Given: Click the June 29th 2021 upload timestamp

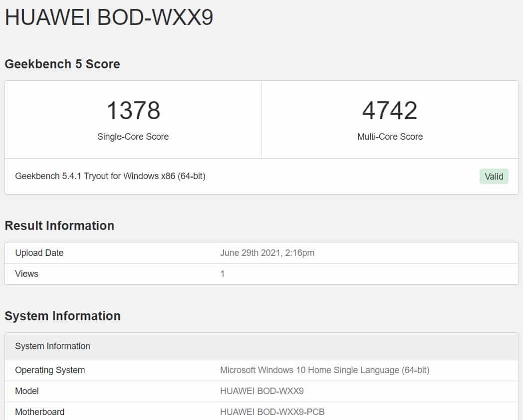Looking at the screenshot, I should tap(267, 253).
